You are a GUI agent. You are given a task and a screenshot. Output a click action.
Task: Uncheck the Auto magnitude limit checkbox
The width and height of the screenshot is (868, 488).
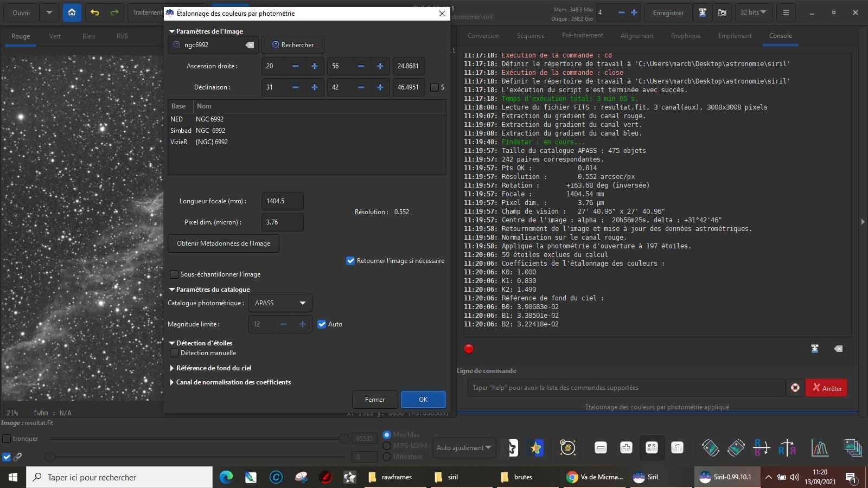click(x=322, y=324)
